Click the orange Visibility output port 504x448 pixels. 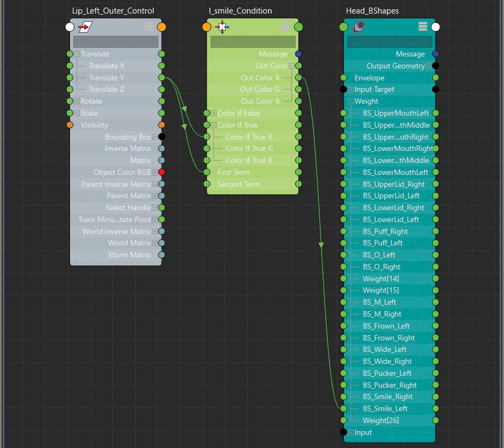click(x=161, y=125)
